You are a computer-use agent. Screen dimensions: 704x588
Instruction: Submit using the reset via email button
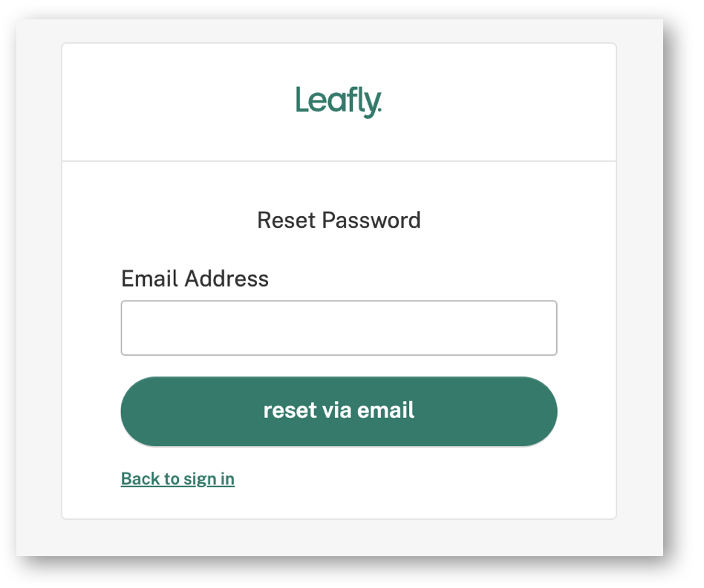[x=339, y=411]
